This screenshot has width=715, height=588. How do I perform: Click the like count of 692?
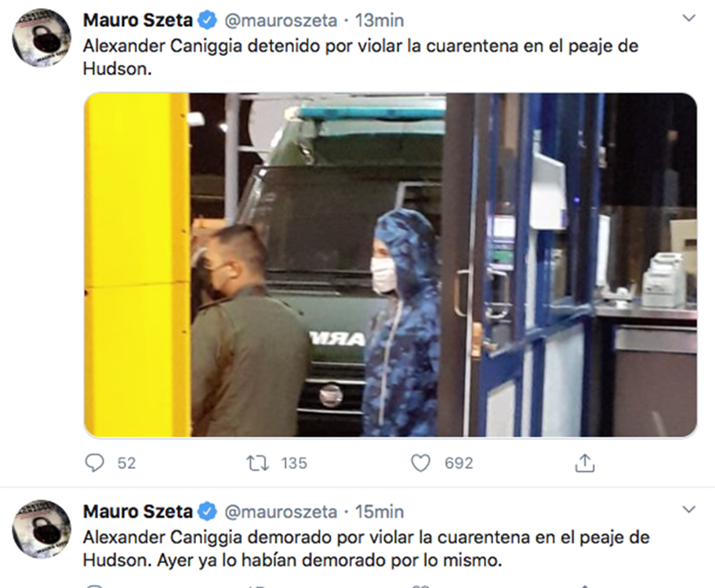coord(459,463)
